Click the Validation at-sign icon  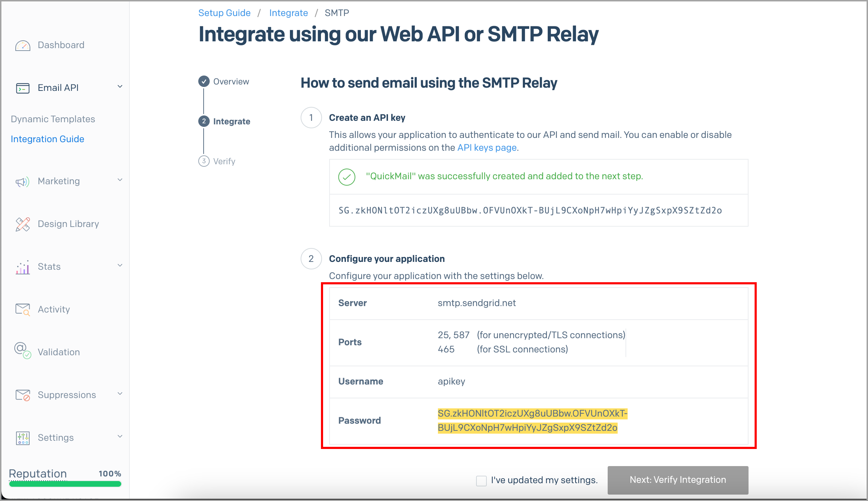pos(22,351)
